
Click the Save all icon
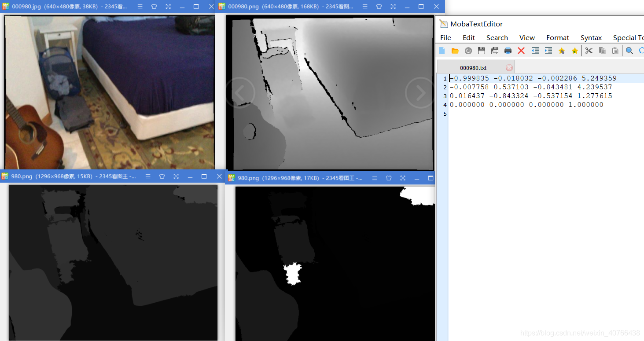pos(495,51)
